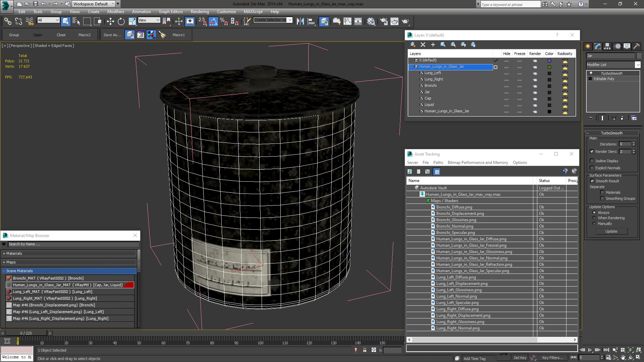The width and height of the screenshot is (644, 362).
Task: Open the Graph Editors menu
Action: (x=171, y=11)
